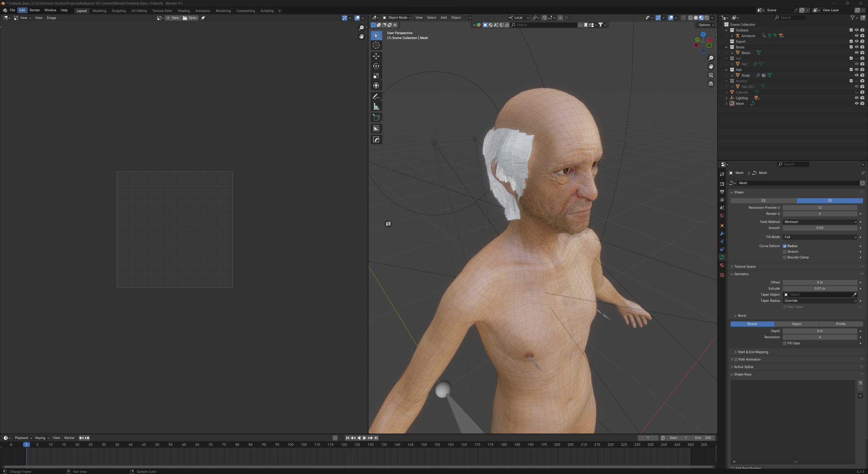868x474 pixels.
Task: Open the Object properties orange square tab
Action: [x=722, y=226]
